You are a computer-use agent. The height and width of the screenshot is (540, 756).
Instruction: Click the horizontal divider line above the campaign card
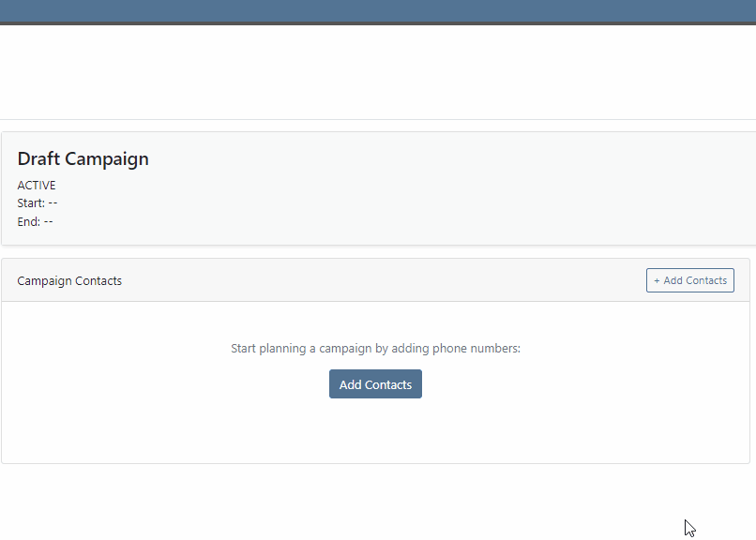pyautogui.click(x=378, y=119)
